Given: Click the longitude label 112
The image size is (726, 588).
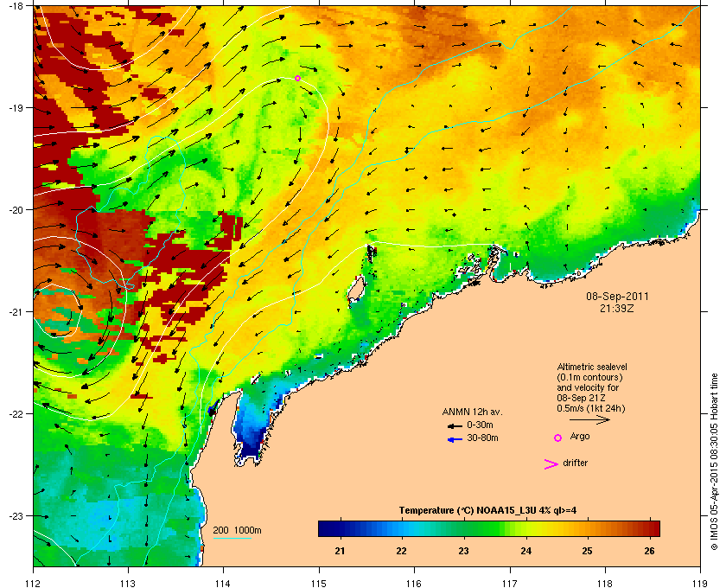Looking at the screenshot, I should click(x=34, y=583).
